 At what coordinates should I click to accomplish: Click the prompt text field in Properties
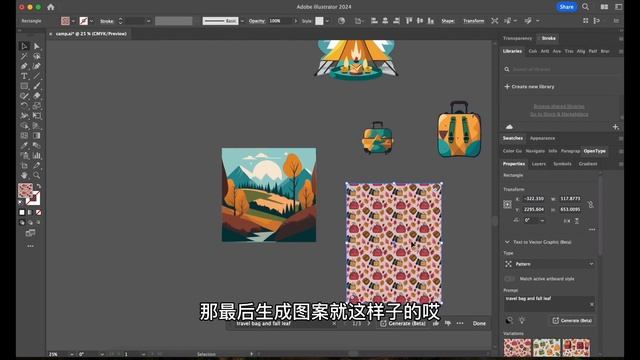[549, 303]
